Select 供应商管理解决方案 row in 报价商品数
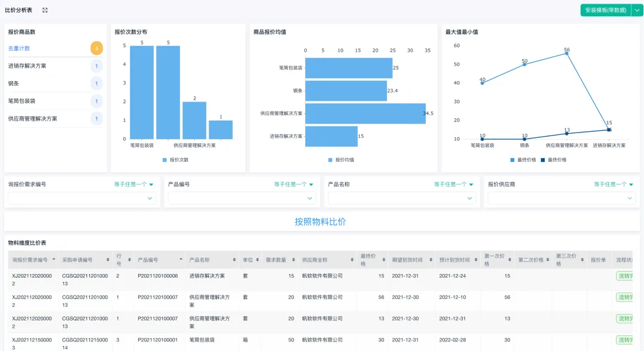644x351 pixels. tap(55, 119)
